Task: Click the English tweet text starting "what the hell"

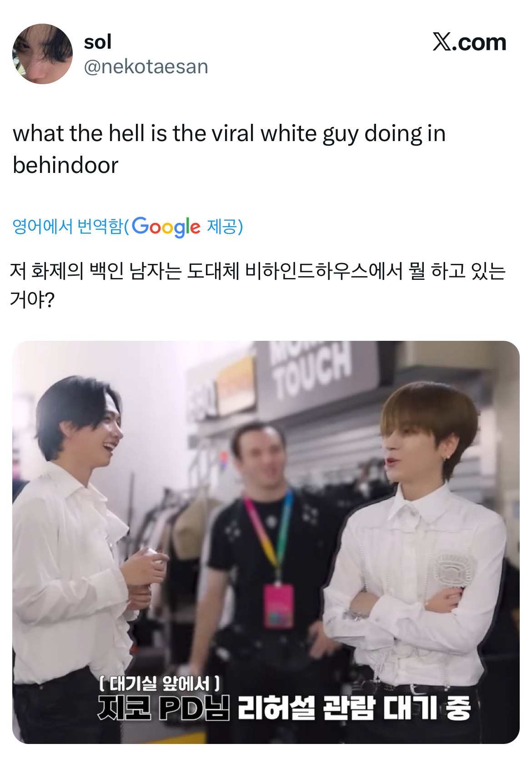Action: [229, 149]
